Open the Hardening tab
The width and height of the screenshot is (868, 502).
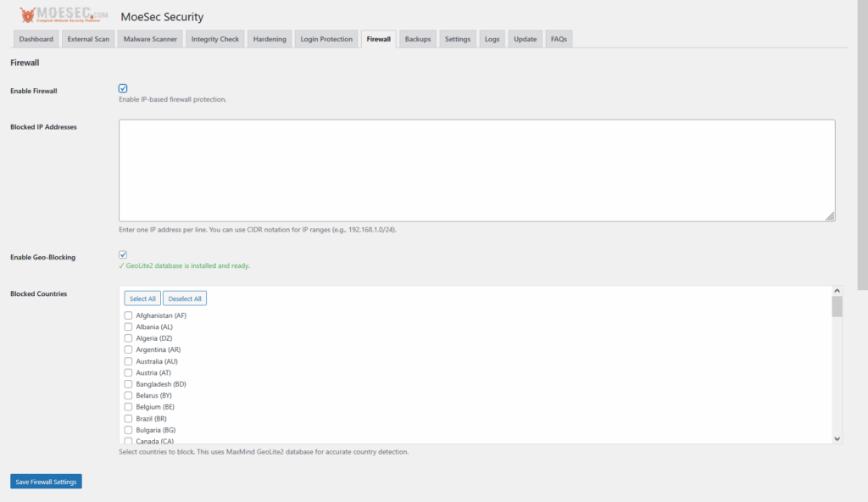269,38
